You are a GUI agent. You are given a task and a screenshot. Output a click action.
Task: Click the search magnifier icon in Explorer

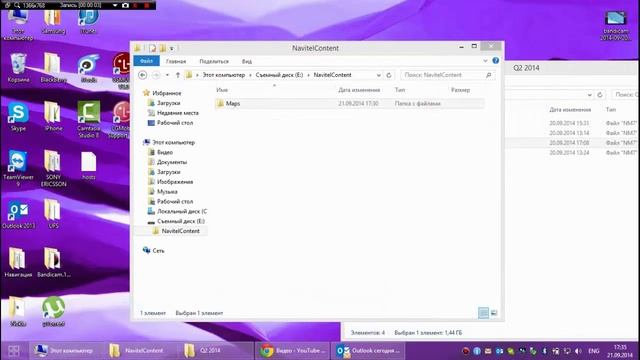(489, 75)
